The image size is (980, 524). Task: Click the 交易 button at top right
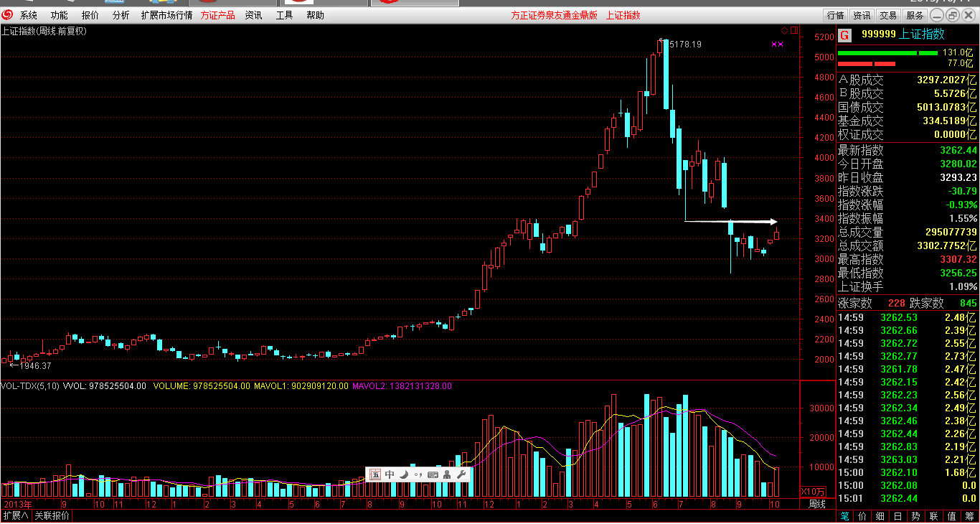888,15
